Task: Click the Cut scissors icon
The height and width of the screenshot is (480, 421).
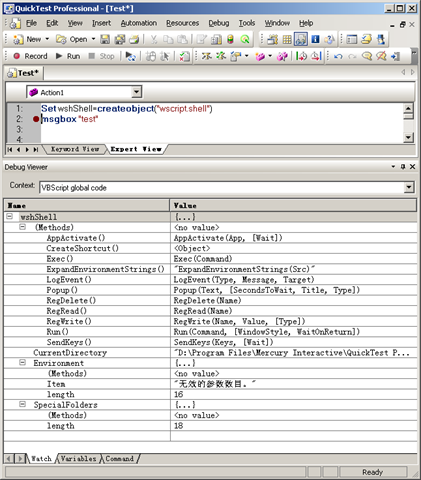Action: [154, 40]
